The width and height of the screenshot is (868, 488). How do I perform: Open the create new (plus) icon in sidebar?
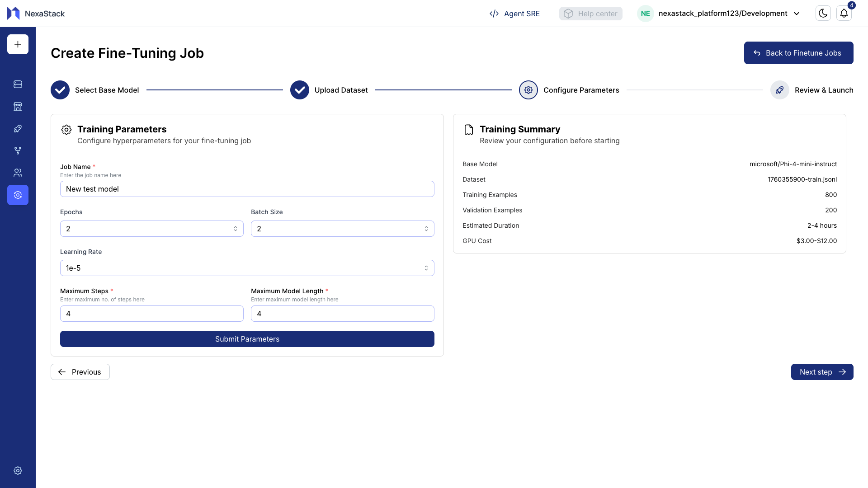pyautogui.click(x=18, y=44)
